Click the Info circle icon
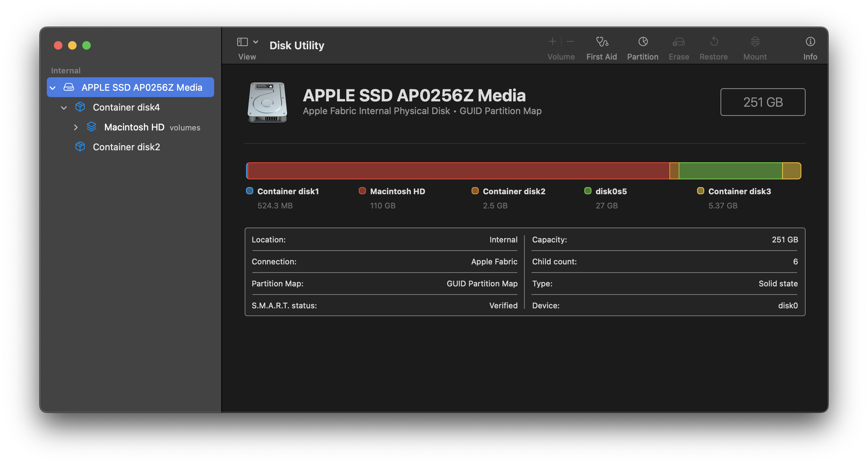This screenshot has width=868, height=465. (x=810, y=42)
